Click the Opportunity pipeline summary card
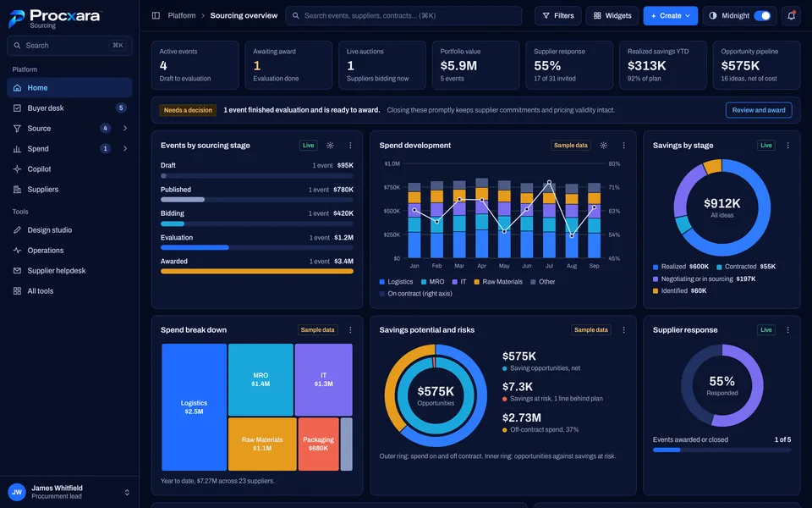812x508 pixels. pos(756,65)
